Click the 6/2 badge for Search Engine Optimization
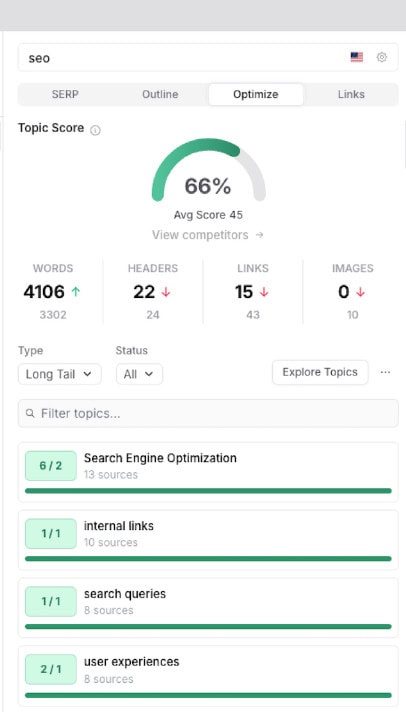406x712 pixels. [x=51, y=466]
